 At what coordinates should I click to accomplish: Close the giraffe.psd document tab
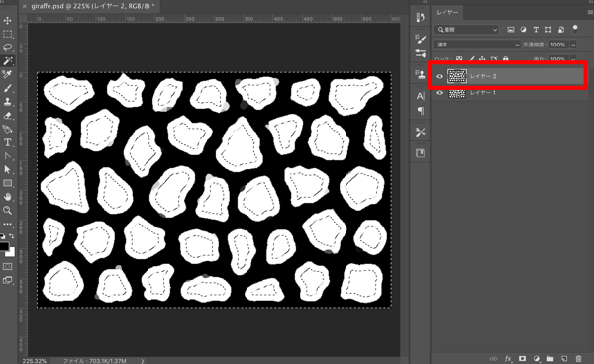tap(24, 6)
